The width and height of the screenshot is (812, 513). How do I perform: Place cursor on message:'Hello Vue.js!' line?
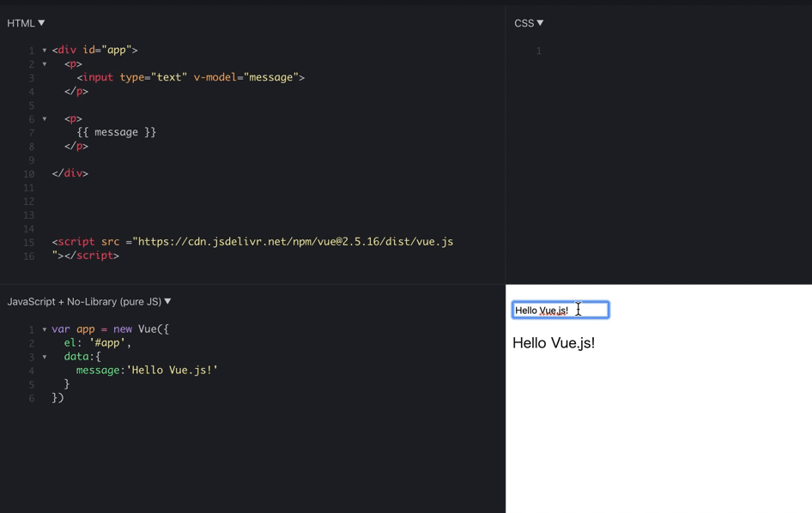click(147, 370)
